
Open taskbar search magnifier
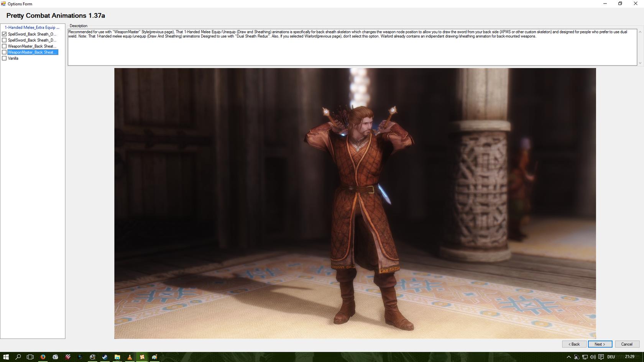[18, 357]
